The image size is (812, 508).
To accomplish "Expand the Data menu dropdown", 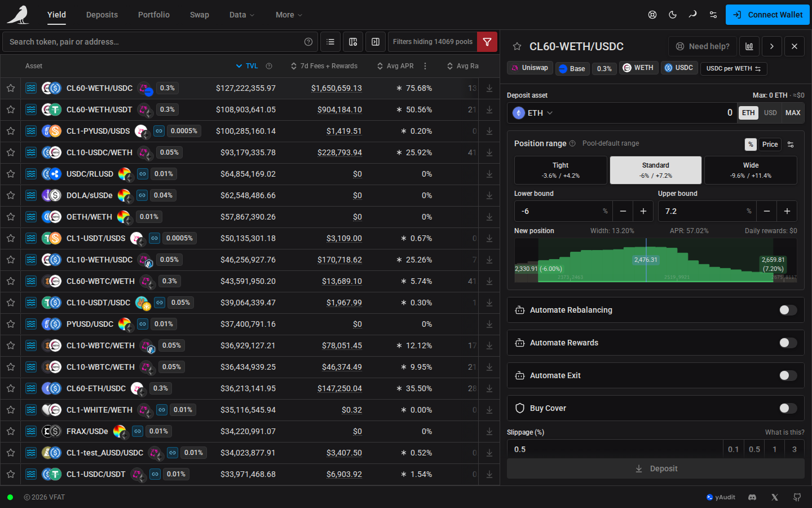I will 242,15.
